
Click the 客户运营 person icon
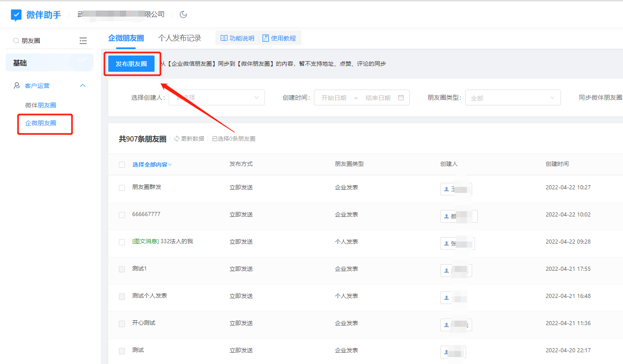pos(17,86)
